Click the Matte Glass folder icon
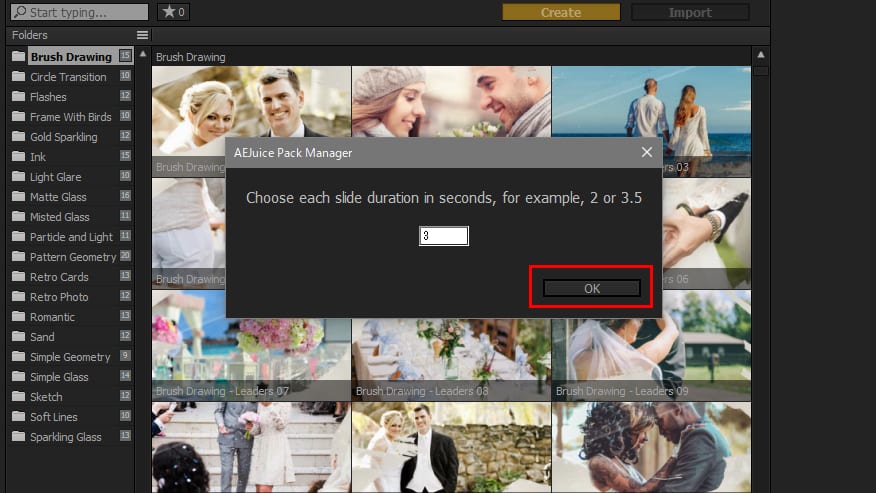The width and height of the screenshot is (876, 493). point(18,196)
